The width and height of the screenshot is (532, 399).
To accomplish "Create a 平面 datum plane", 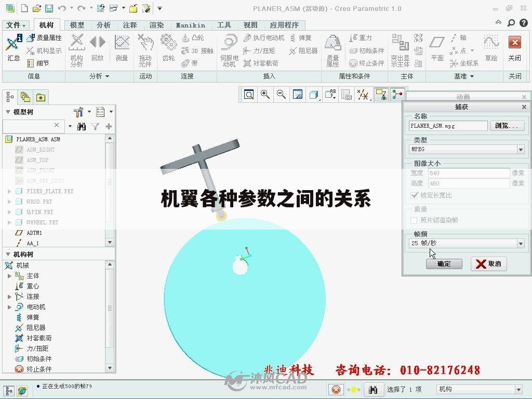I will click(437, 47).
